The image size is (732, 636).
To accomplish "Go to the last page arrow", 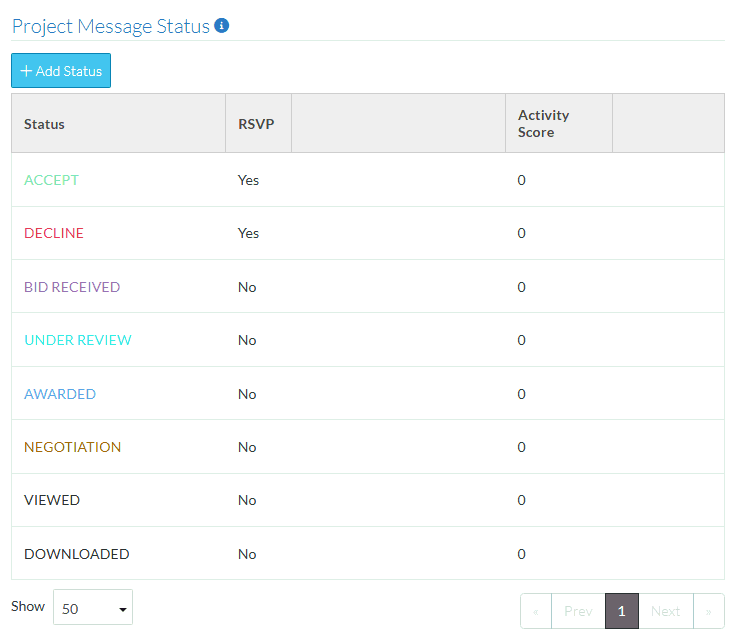I will [709, 611].
